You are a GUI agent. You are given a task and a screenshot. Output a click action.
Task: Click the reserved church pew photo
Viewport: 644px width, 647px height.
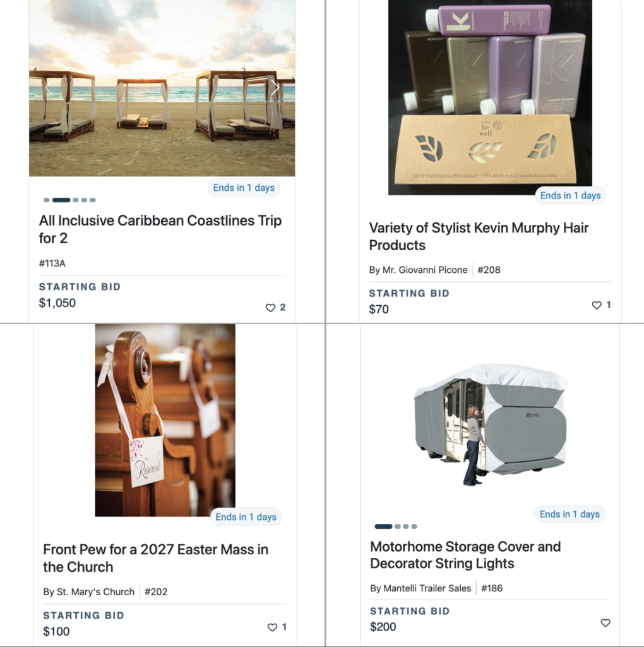click(x=165, y=420)
